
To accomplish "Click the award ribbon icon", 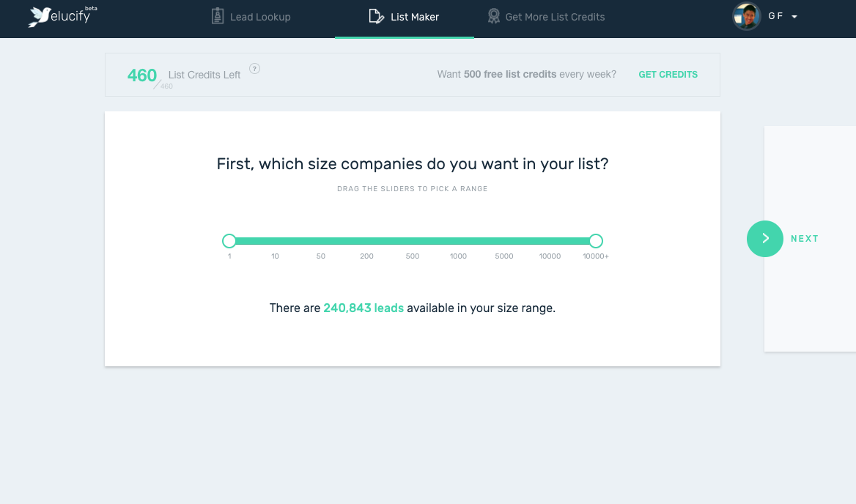I will 493,16.
